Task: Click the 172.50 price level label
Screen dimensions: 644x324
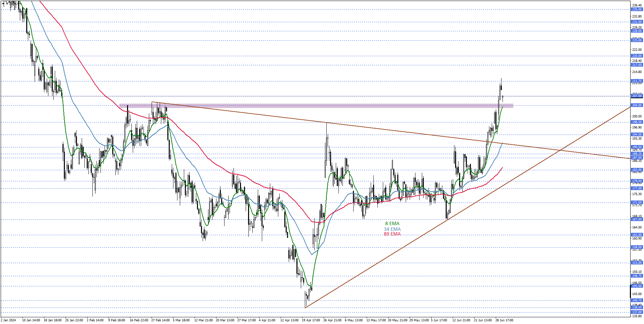Action: coord(637,203)
